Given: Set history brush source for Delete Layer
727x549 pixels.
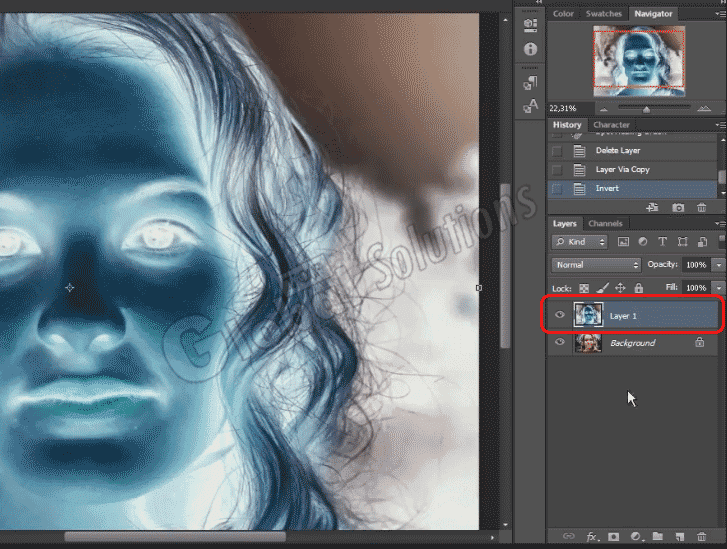Looking at the screenshot, I should pyautogui.click(x=557, y=151).
